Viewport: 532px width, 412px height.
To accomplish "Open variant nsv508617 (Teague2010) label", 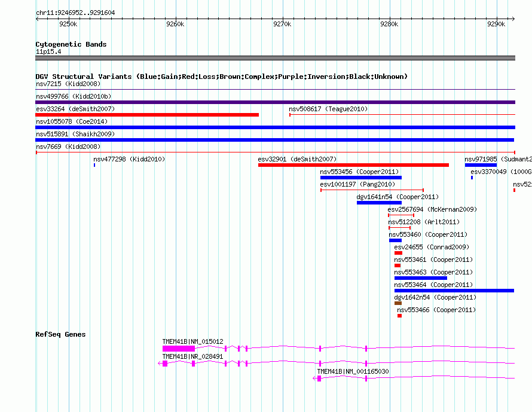I will tap(328, 109).
